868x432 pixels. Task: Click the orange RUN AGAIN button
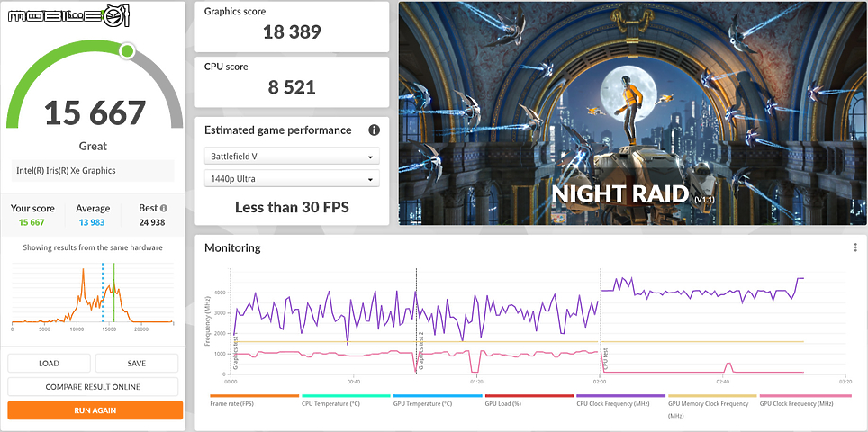coord(95,410)
